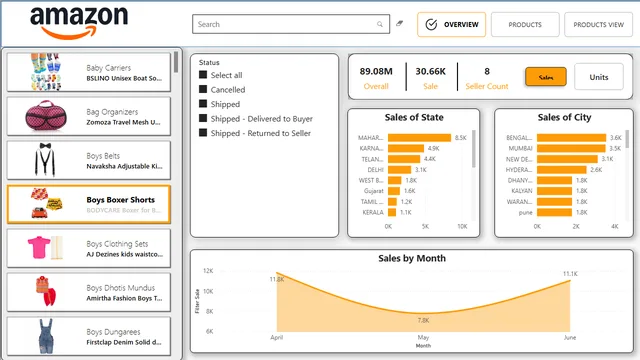Select the Baby Carriers category title

[109, 68]
